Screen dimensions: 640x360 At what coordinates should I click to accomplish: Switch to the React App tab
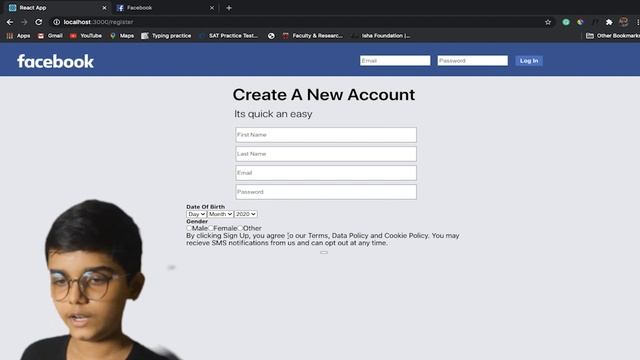click(56, 8)
